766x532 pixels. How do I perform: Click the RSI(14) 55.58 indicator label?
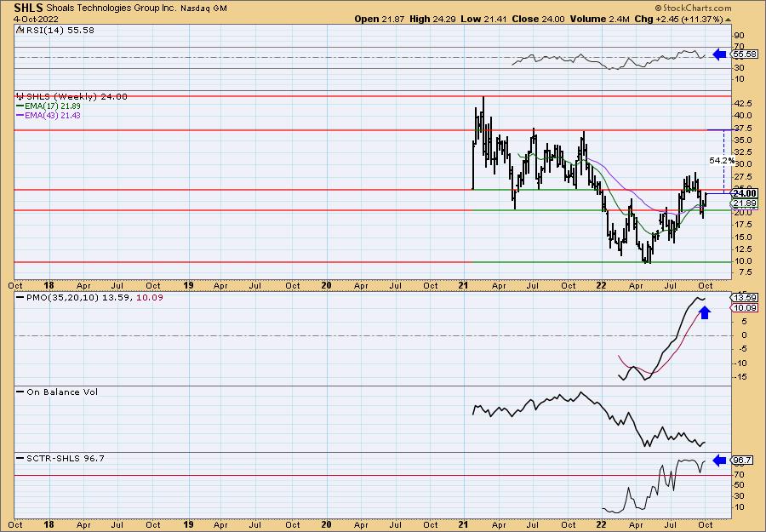[x=60, y=31]
